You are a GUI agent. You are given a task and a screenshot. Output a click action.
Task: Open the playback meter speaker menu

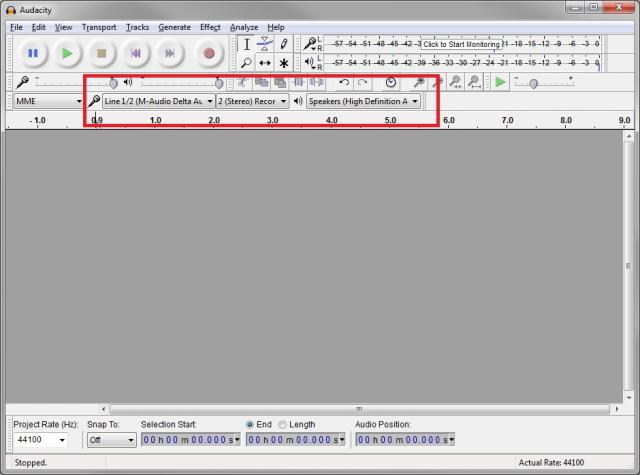(x=310, y=62)
